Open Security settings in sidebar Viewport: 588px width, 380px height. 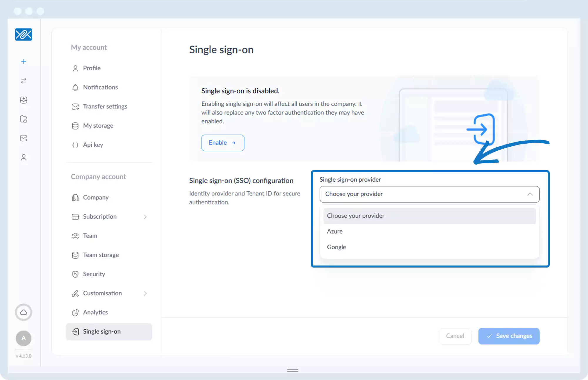[94, 274]
